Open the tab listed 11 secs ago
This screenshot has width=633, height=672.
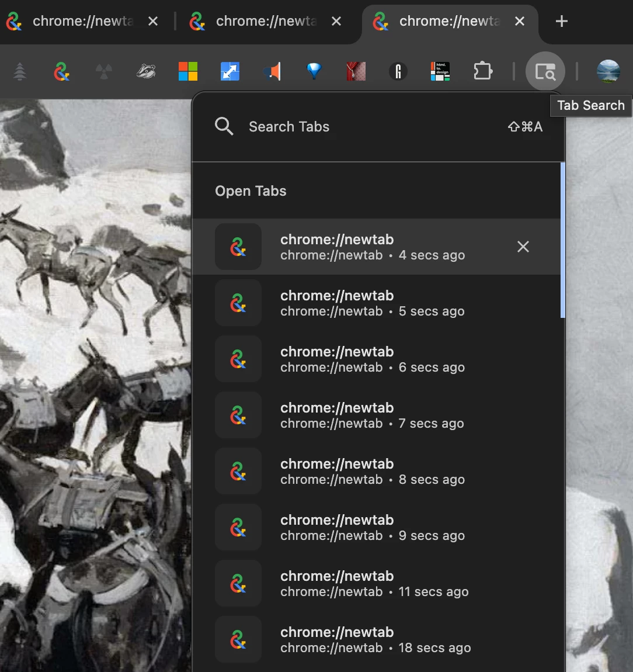tap(376, 583)
